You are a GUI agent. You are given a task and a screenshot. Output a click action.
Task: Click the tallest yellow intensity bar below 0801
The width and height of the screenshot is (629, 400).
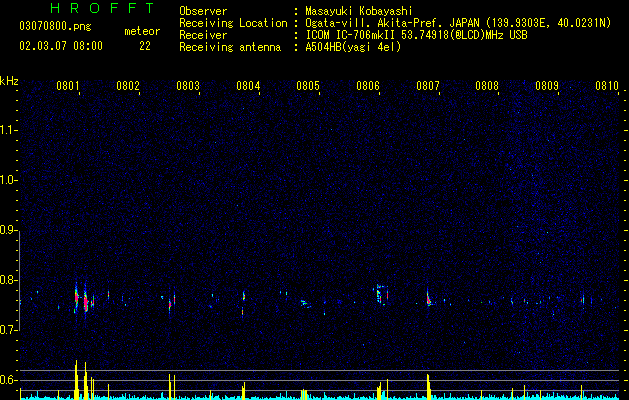coord(76,380)
